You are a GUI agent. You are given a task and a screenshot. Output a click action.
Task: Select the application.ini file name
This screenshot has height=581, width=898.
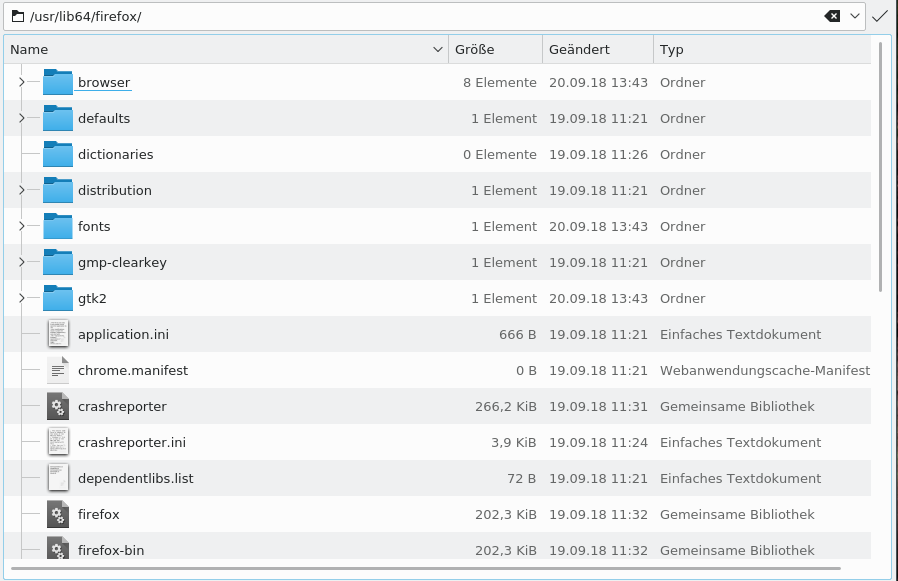123,335
